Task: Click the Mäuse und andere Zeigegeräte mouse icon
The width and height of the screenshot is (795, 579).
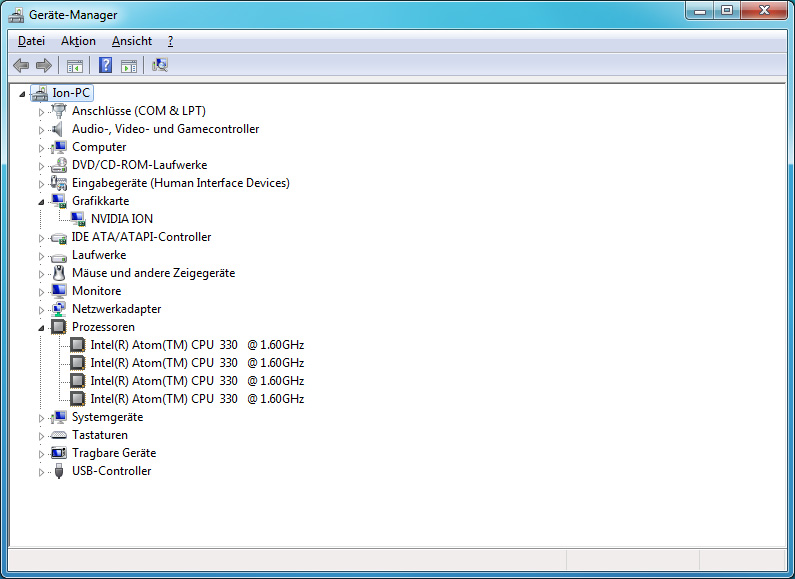Action: (59, 273)
